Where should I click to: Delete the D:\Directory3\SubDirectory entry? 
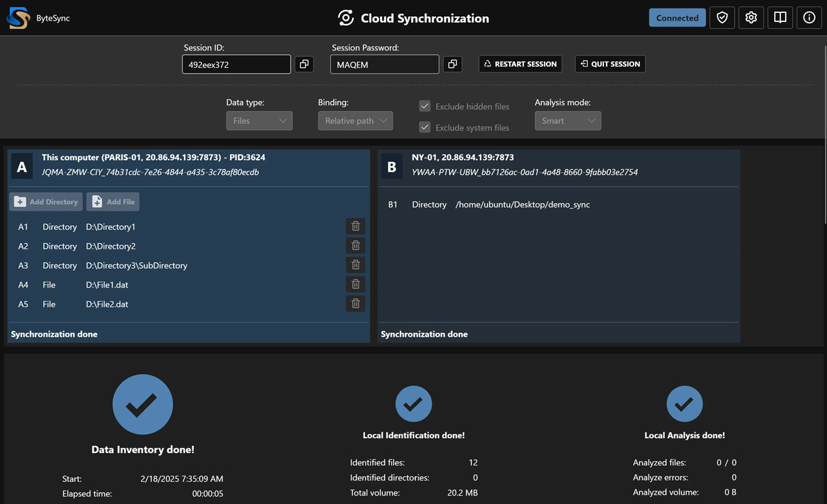pyautogui.click(x=355, y=265)
